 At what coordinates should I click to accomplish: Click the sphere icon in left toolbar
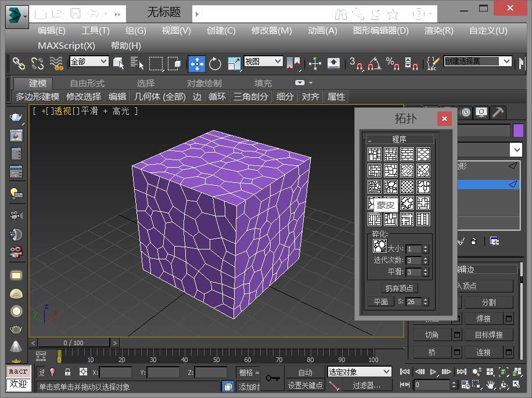(x=16, y=311)
